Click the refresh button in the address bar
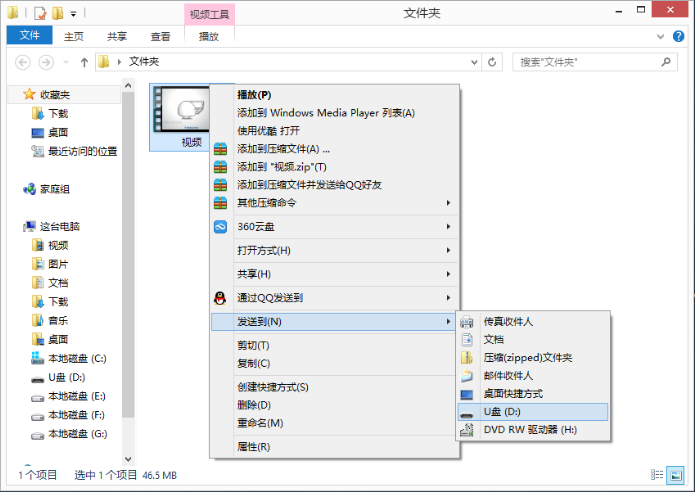The height and width of the screenshot is (492, 695). 492,62
